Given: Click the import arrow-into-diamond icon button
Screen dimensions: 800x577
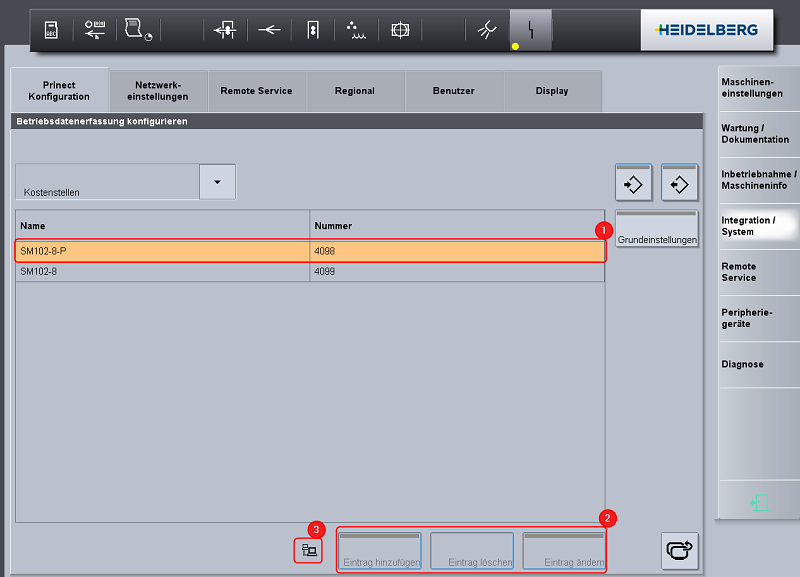Looking at the screenshot, I should click(633, 184).
